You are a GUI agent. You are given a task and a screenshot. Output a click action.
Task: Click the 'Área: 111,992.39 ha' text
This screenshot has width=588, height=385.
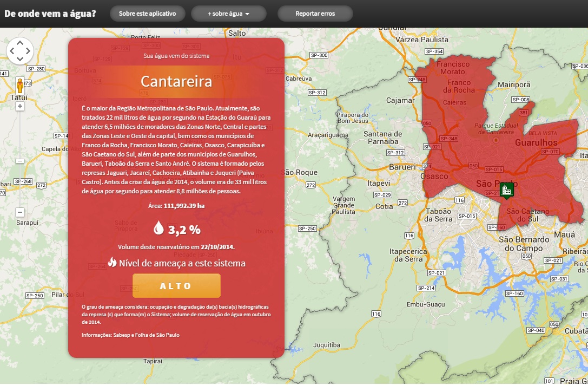pos(176,206)
